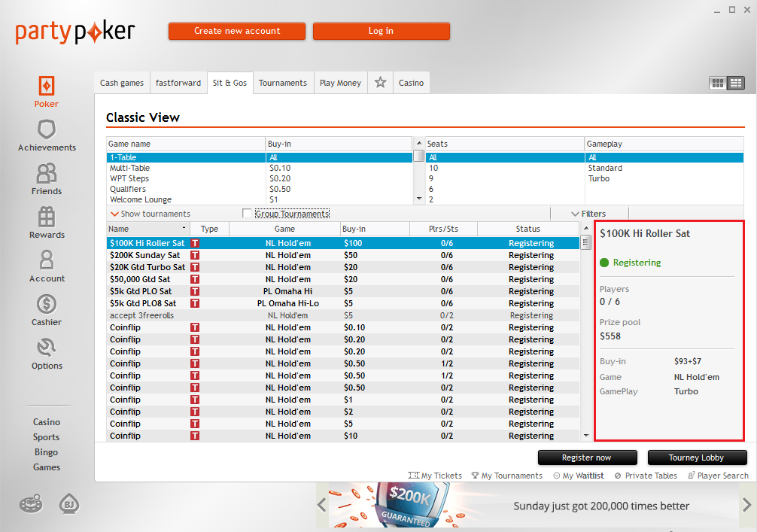
Task: Select Qualifiers game name filter
Action: (x=187, y=189)
